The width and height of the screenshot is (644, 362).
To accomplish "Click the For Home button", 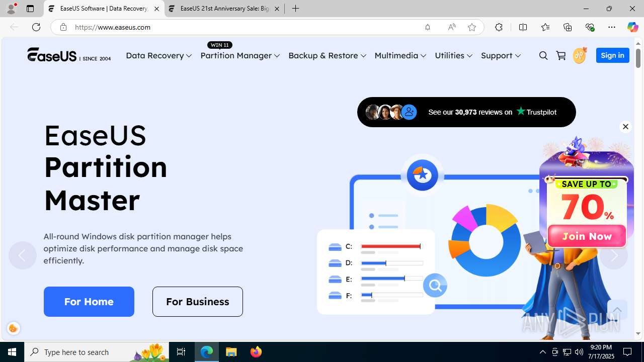I will click(x=89, y=302).
